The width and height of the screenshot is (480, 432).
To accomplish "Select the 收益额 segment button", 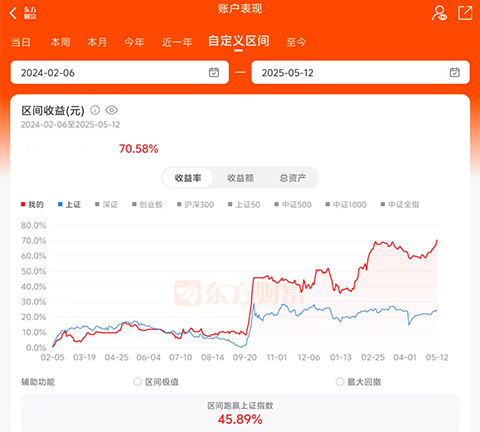I will (240, 178).
